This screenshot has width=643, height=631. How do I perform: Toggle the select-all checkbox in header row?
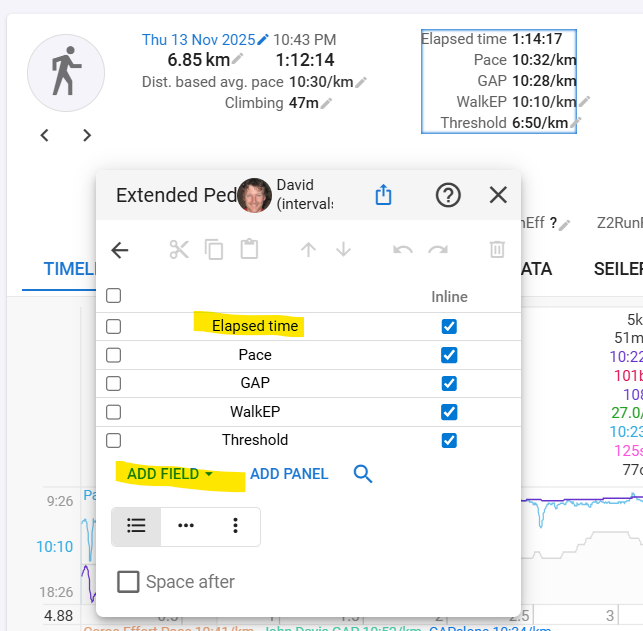tap(113, 295)
